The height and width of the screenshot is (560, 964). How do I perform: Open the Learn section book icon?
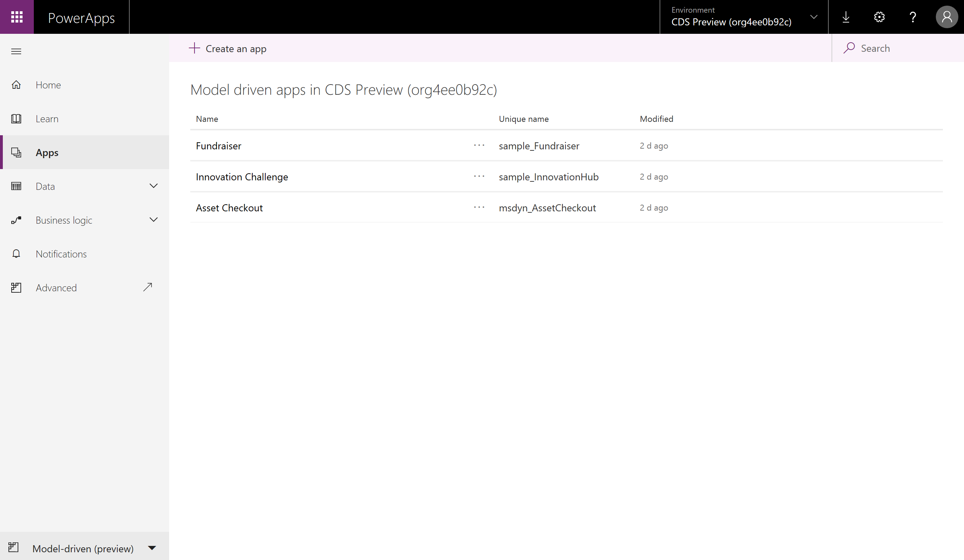pos(17,119)
